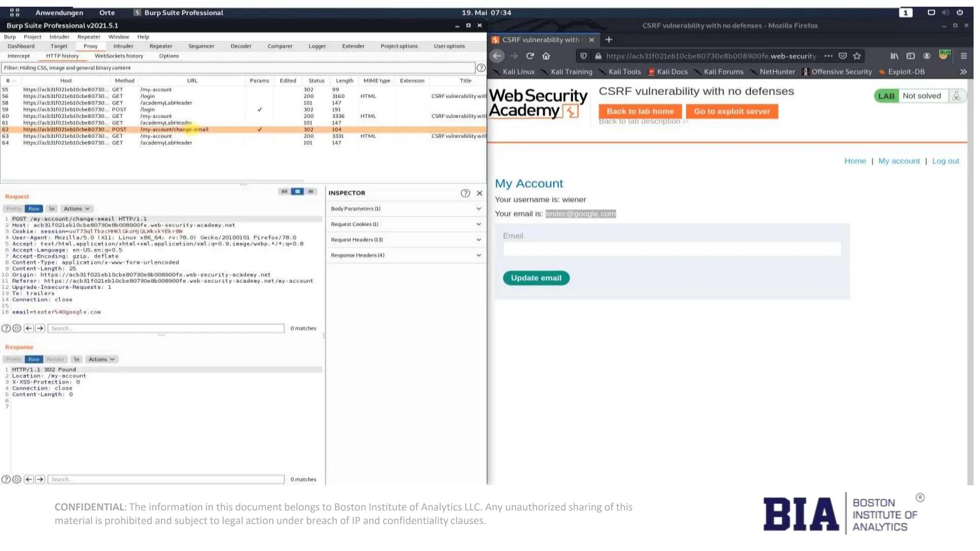
Task: Expand Body Parameters section in Inspector
Action: pyautogui.click(x=405, y=209)
